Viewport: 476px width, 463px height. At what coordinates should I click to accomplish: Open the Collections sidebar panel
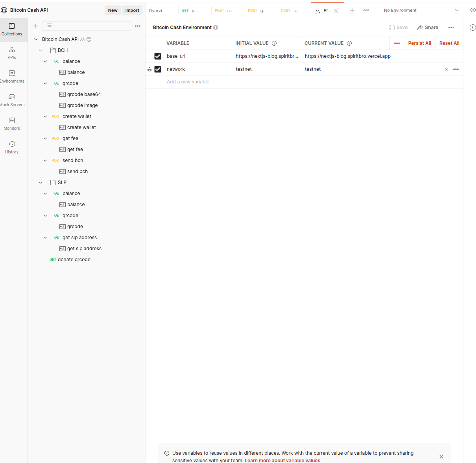[x=12, y=29]
